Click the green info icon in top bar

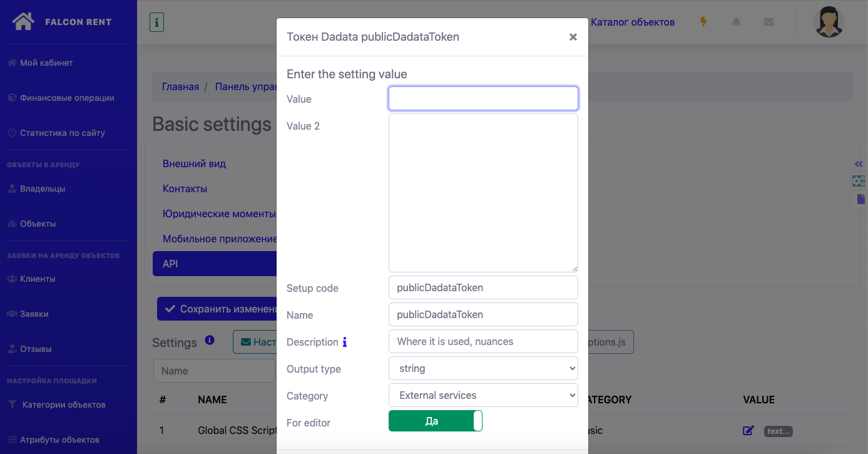(x=156, y=23)
